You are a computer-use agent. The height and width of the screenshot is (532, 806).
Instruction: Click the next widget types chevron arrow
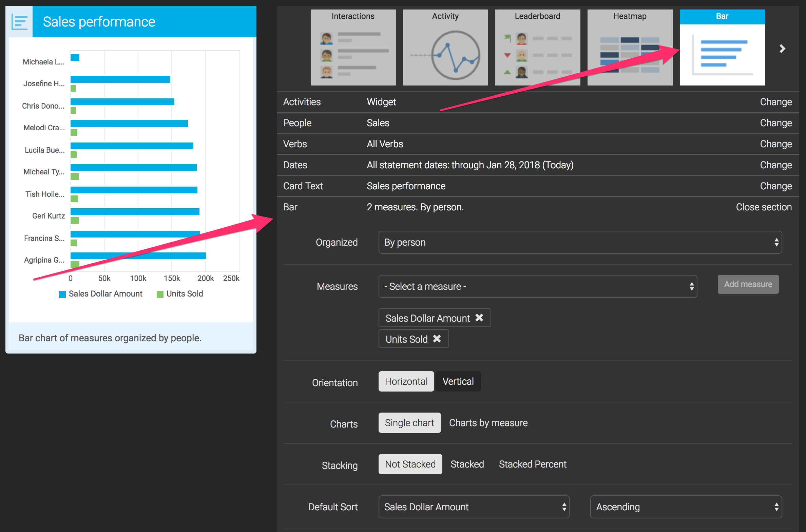782,49
